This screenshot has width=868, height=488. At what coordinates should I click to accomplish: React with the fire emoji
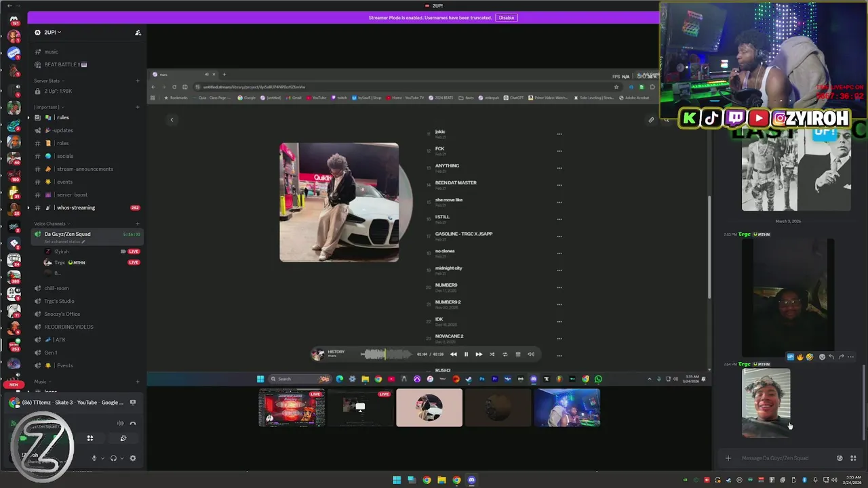[x=800, y=357]
